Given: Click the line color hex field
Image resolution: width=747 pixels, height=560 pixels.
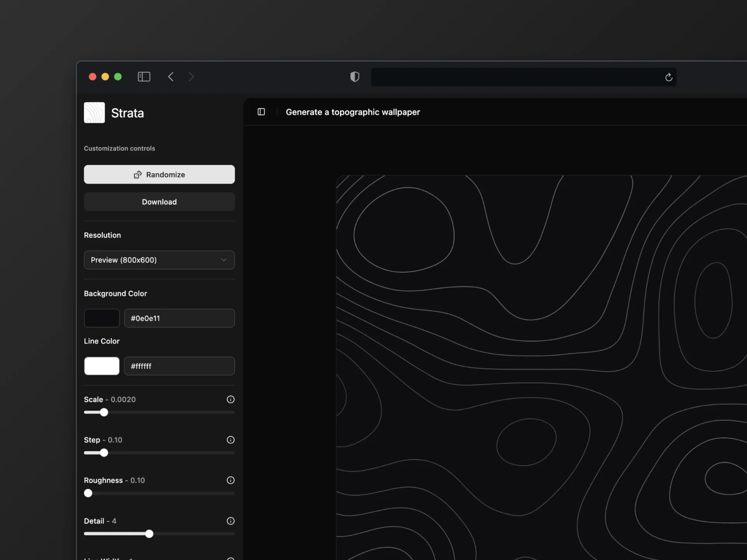Looking at the screenshot, I should pos(179,366).
